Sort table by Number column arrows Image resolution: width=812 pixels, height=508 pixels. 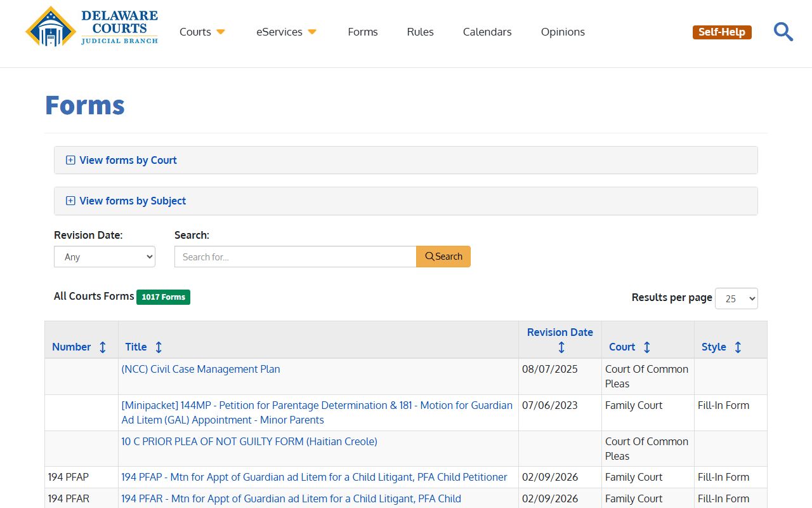[x=103, y=347]
